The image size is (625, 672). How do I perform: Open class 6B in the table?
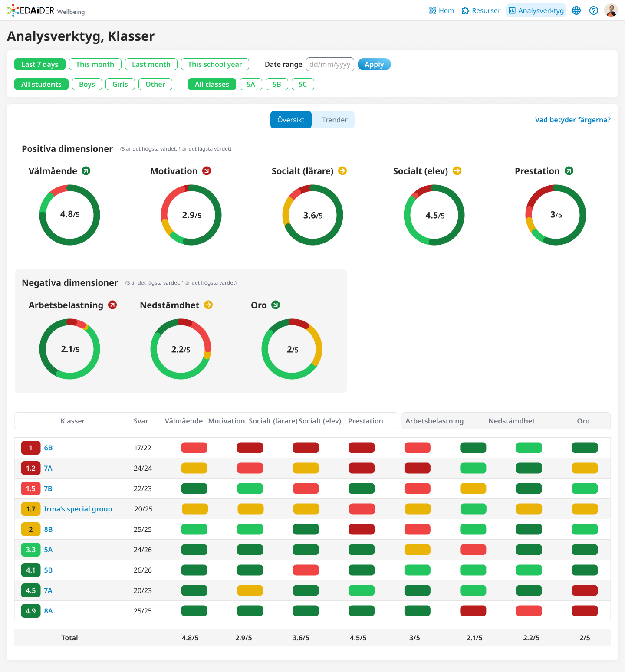click(x=48, y=448)
